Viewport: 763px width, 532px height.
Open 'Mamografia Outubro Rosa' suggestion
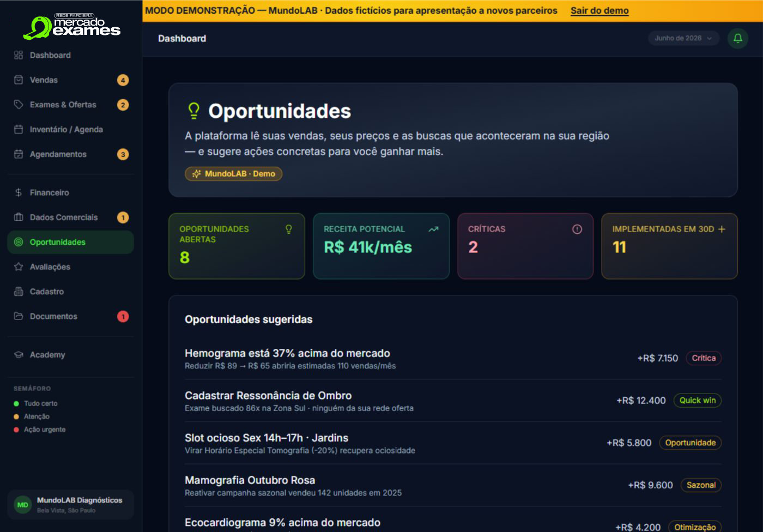click(453, 486)
